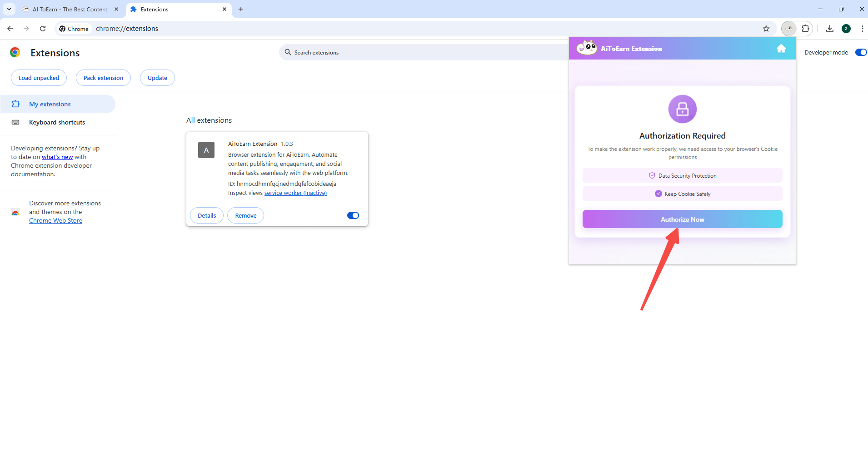Click Remove on AiToEarn Extension card
Viewport: 868px width, 468px height.
tap(245, 215)
